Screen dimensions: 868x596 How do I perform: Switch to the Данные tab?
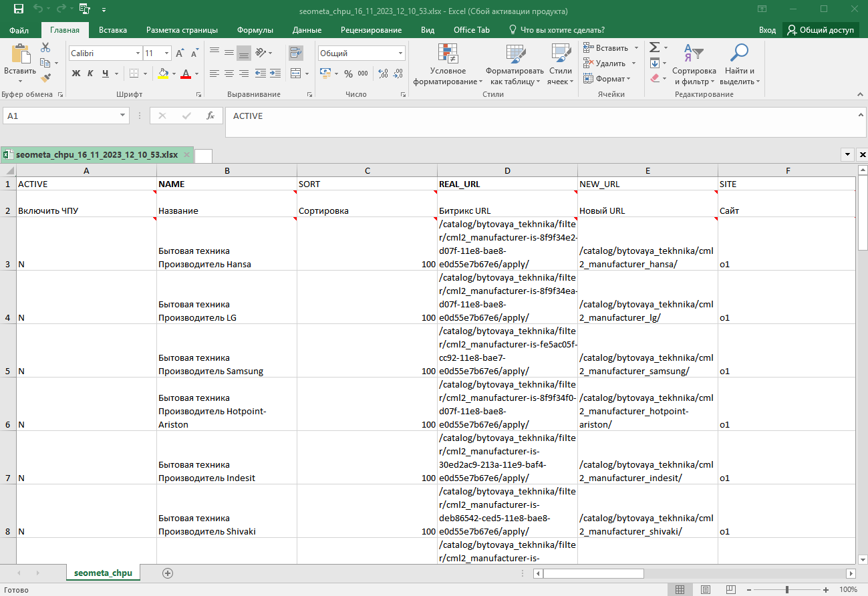[307, 30]
